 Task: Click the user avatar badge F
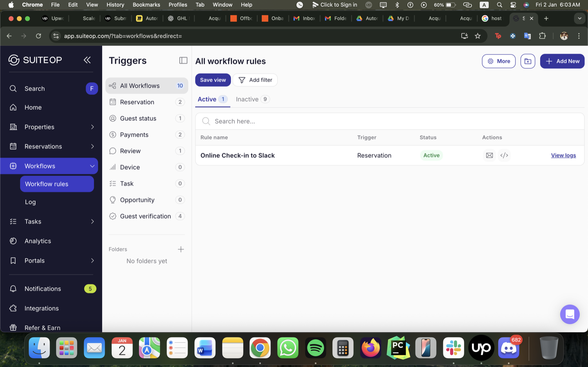[x=92, y=89]
